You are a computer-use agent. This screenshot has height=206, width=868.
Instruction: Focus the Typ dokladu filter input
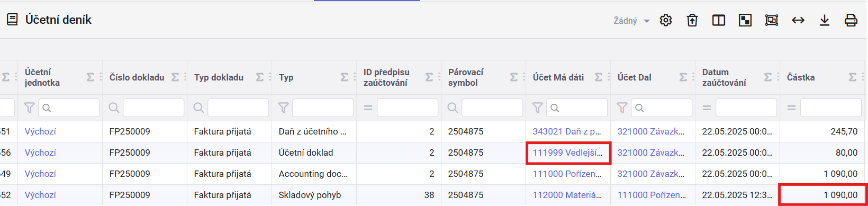pos(238,108)
